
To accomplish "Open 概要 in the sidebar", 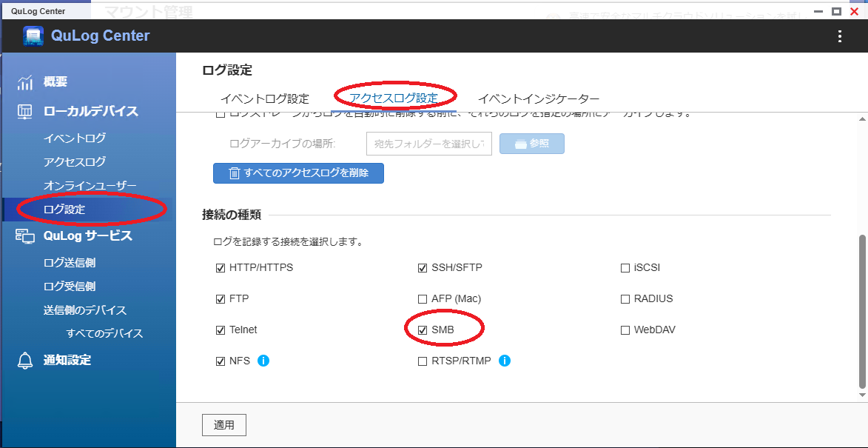I will click(55, 82).
